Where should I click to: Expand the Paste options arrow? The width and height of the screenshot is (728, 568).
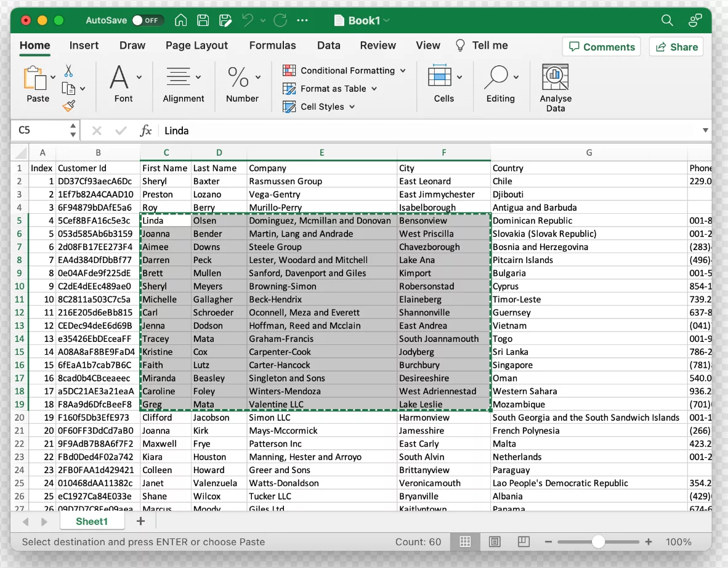click(x=53, y=77)
